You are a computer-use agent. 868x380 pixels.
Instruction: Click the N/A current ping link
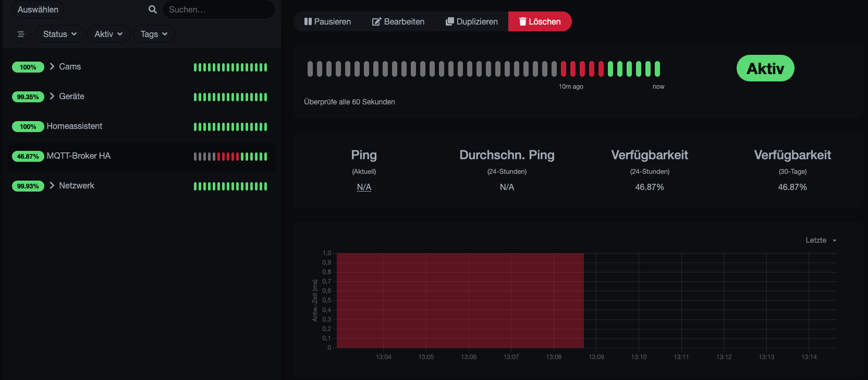(x=364, y=187)
